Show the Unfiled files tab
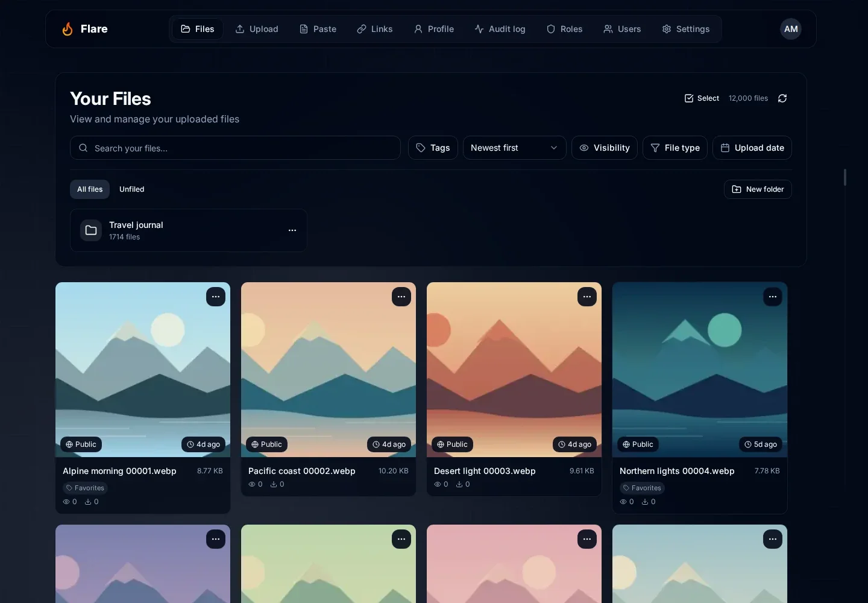Viewport: 868px width, 603px height. (131, 189)
